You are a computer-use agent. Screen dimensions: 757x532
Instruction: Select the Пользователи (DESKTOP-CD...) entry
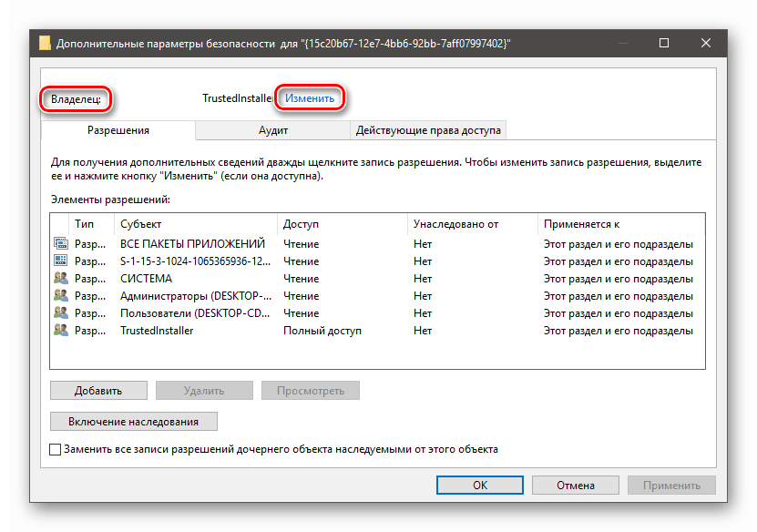377,313
